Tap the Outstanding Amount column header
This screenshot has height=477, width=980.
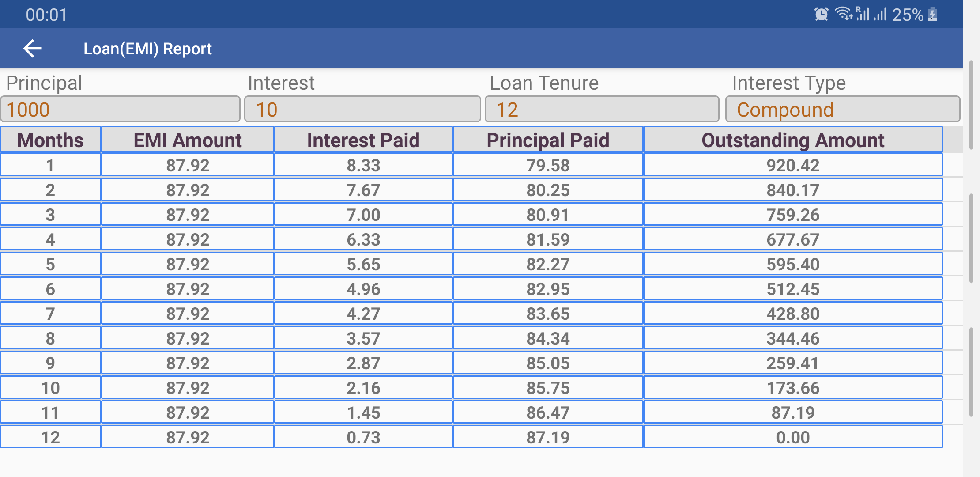click(793, 140)
